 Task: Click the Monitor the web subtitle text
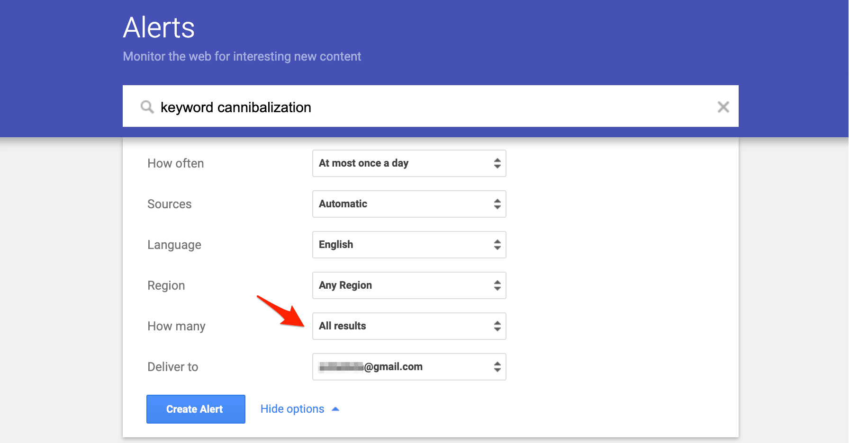(242, 56)
